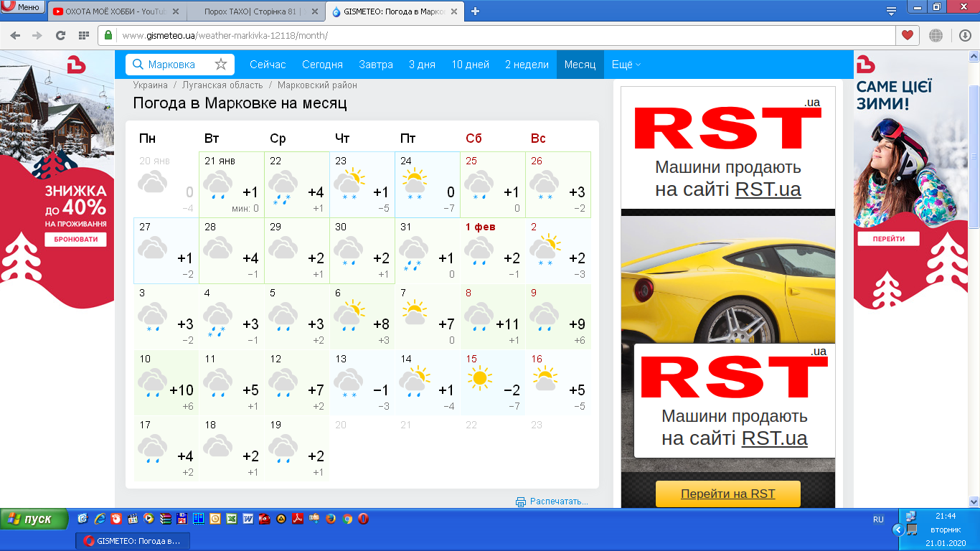The width and height of the screenshot is (980, 551).
Task: Launch Internet Explorer from quick launch
Action: (x=100, y=519)
